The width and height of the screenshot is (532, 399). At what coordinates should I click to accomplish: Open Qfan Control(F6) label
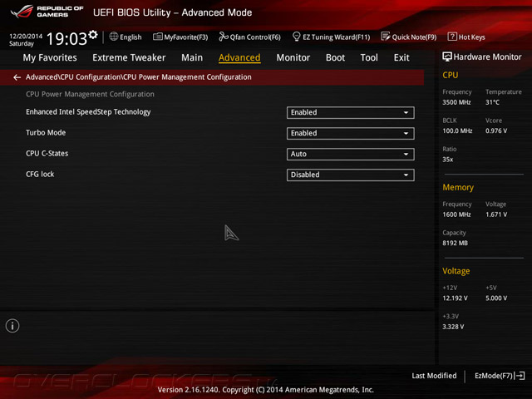255,37
